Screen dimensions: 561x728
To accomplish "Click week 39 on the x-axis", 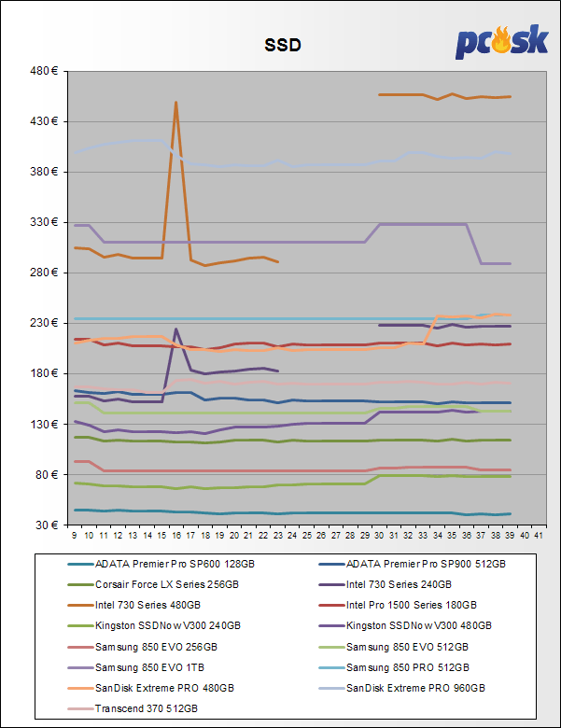I will click(x=510, y=536).
